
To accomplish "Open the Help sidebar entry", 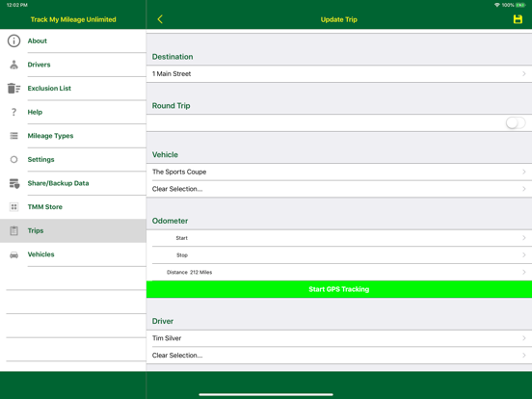I will tap(73, 112).
